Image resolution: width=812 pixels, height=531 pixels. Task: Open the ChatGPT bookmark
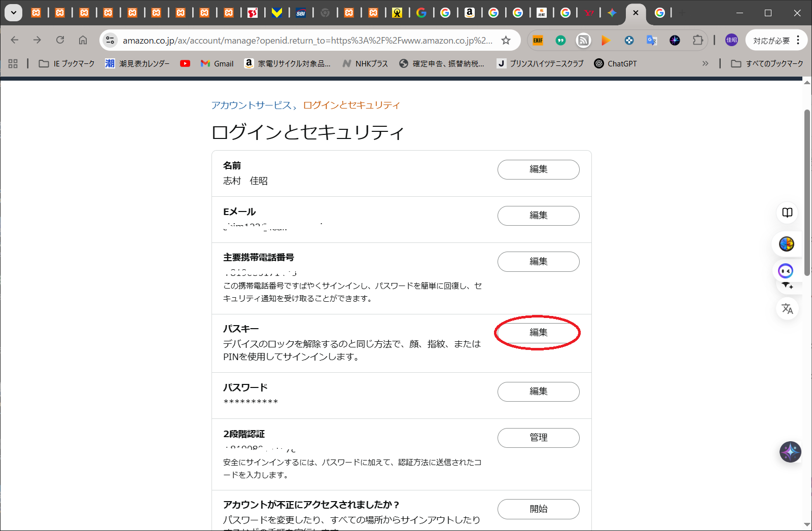coord(615,63)
